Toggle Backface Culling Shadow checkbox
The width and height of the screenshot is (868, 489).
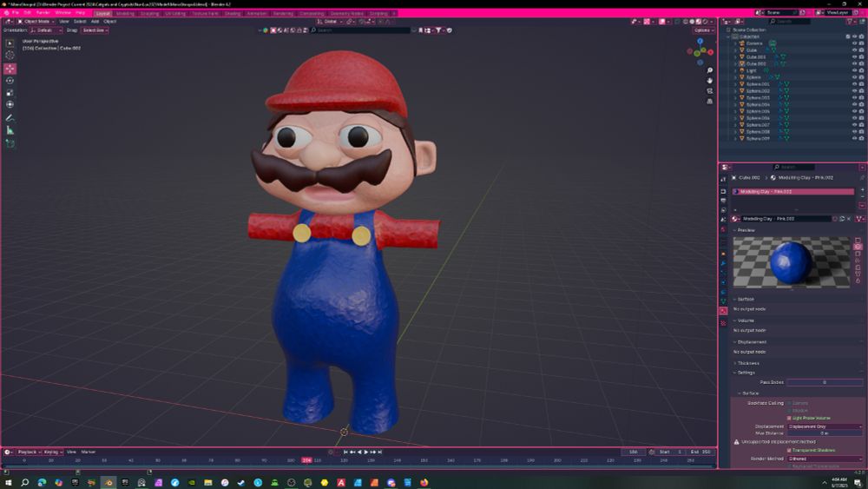coord(789,410)
